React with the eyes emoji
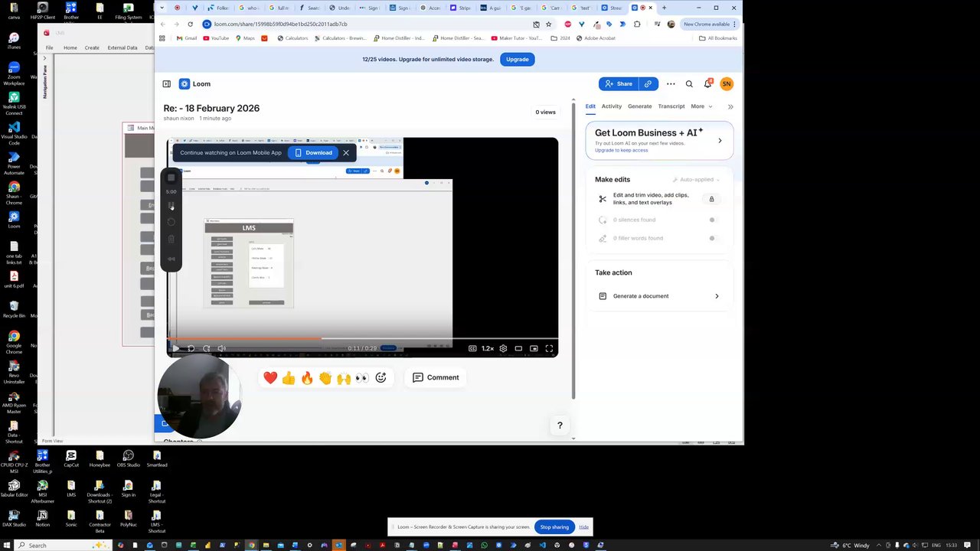The image size is (980, 551). click(x=362, y=378)
